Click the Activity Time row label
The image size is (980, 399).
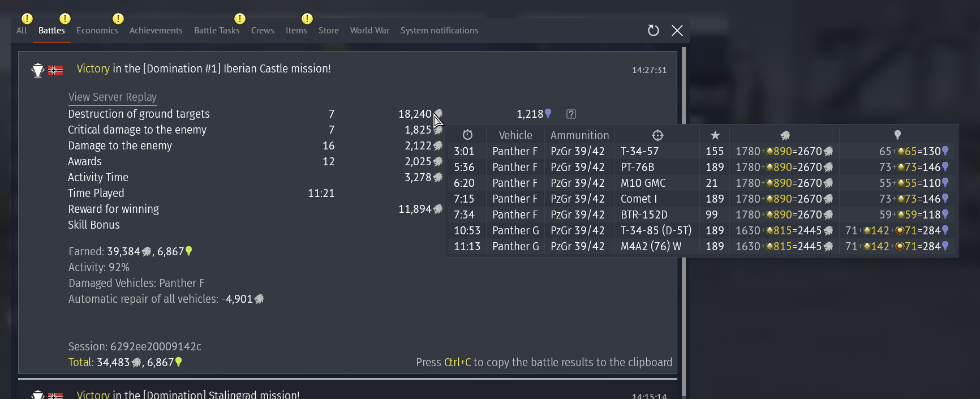point(98,177)
